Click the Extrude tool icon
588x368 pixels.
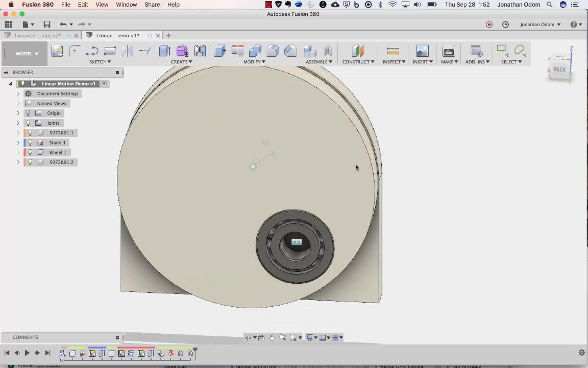[164, 51]
